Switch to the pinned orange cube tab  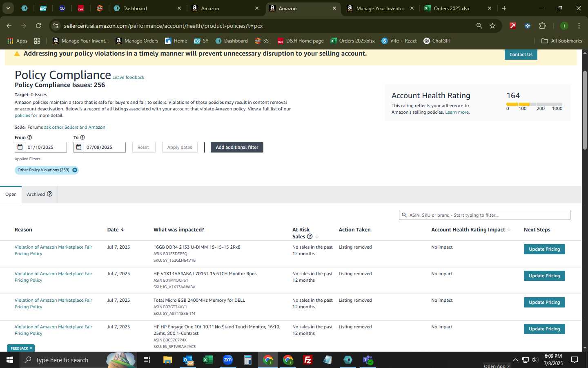pos(99,8)
